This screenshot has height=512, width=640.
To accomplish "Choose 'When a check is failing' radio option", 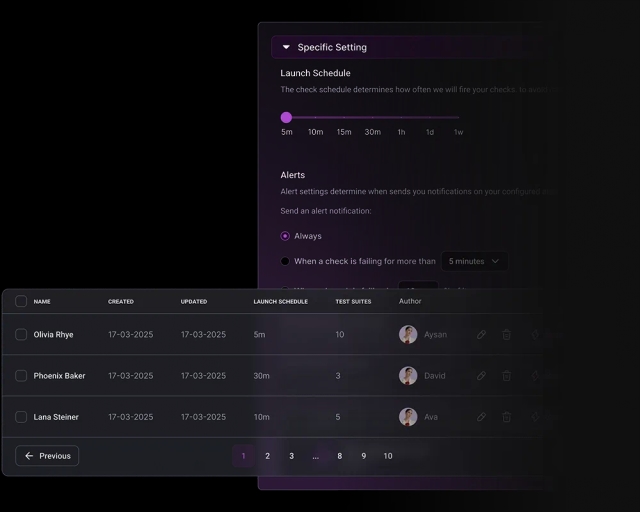I will (285, 261).
